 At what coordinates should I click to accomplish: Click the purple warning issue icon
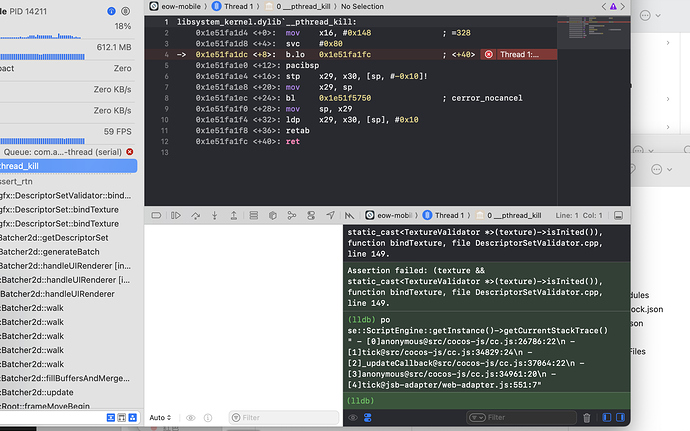[x=613, y=6]
